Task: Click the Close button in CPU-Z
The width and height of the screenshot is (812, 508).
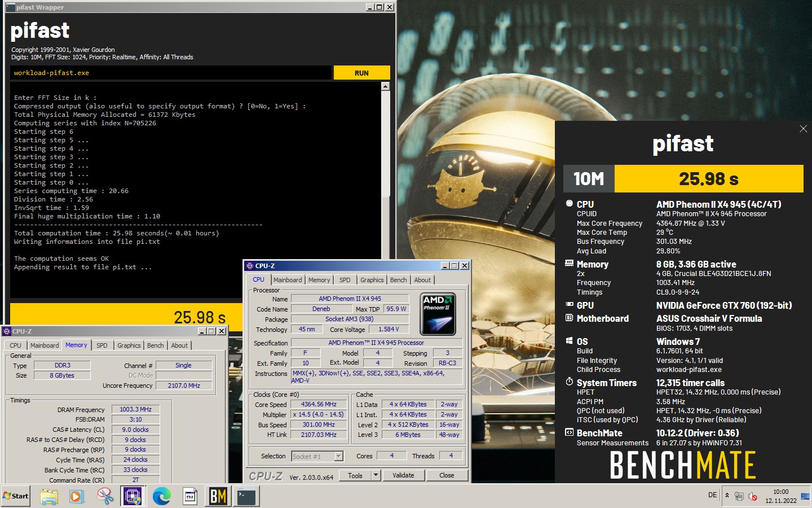Action: [447, 475]
